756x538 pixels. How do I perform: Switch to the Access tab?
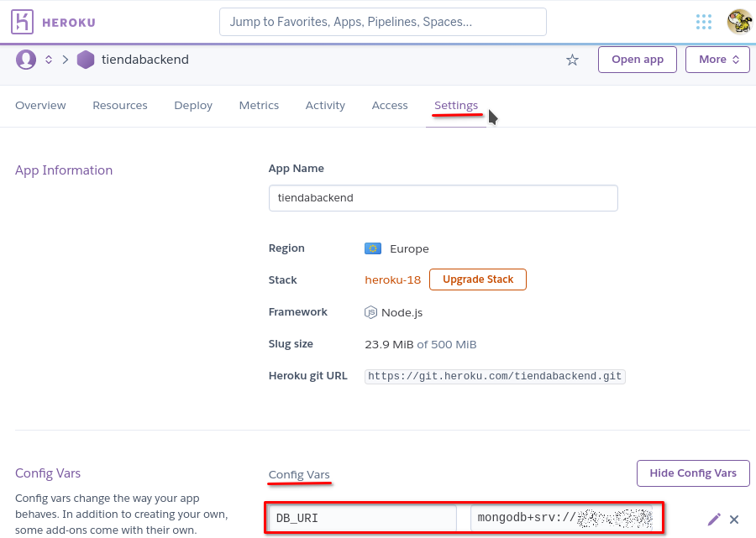tap(390, 106)
